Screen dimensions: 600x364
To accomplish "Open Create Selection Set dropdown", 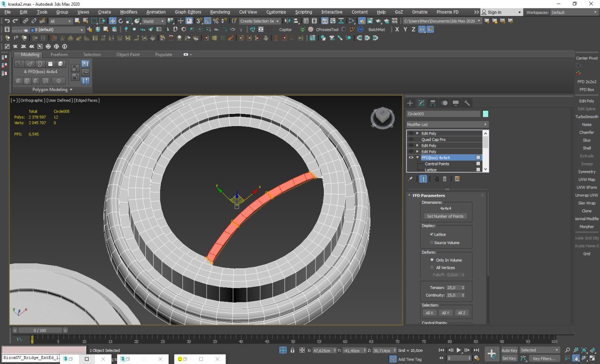I will (260, 21).
